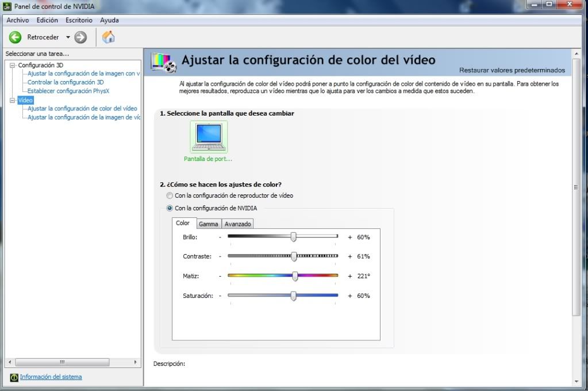
Task: Click the plus sign beside Brillo
Action: pyautogui.click(x=350, y=237)
